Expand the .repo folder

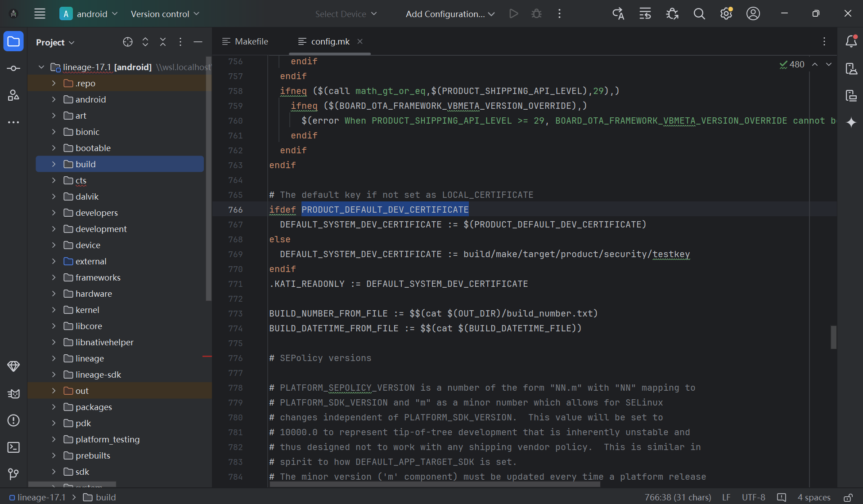pos(54,83)
